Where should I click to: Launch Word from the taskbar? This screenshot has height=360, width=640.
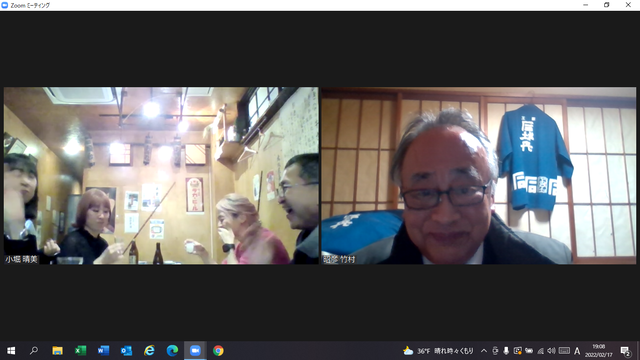(x=103, y=351)
